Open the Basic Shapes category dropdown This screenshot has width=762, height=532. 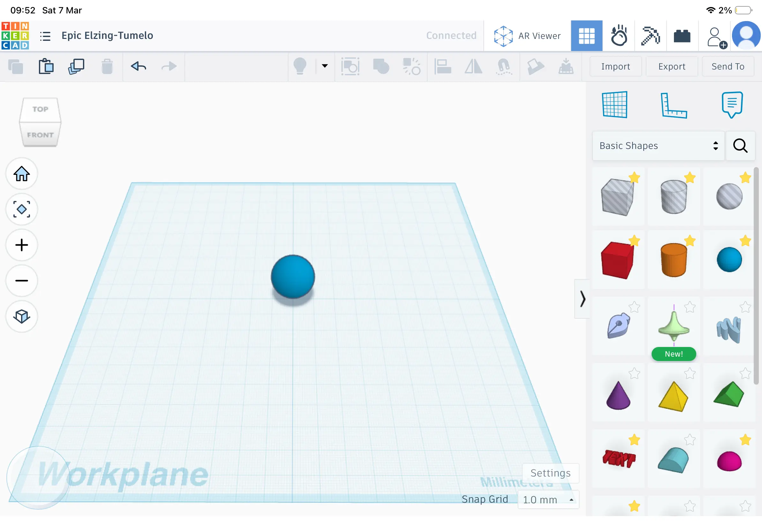(x=658, y=146)
